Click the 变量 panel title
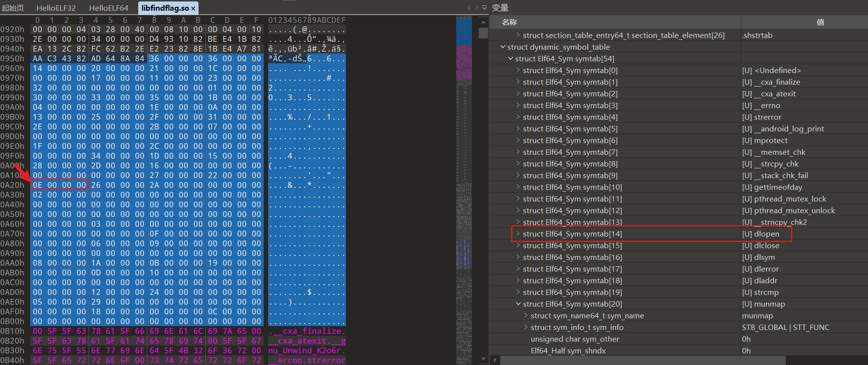This screenshot has width=868, height=365. (x=500, y=7)
